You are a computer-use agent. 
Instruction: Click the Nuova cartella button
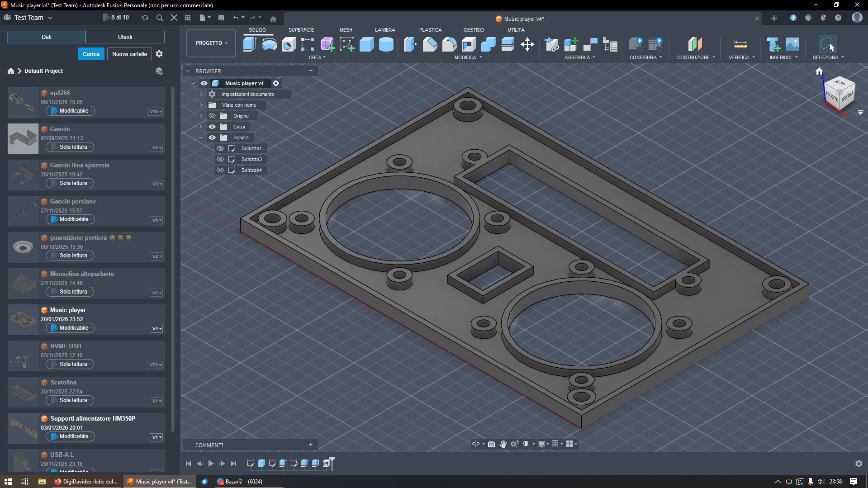(x=129, y=54)
